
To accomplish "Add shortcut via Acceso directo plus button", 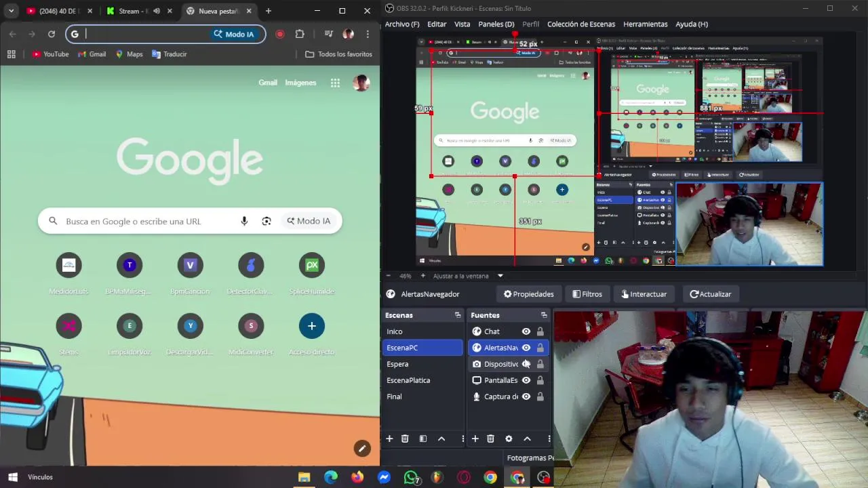I will point(312,326).
